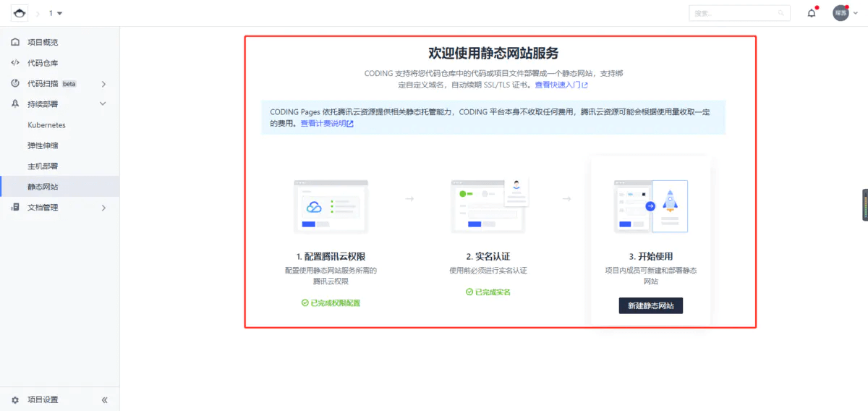Screen dimensions: 868x411
Task: Click the 欢迎使用静态网站服务 title
Action: (x=493, y=54)
